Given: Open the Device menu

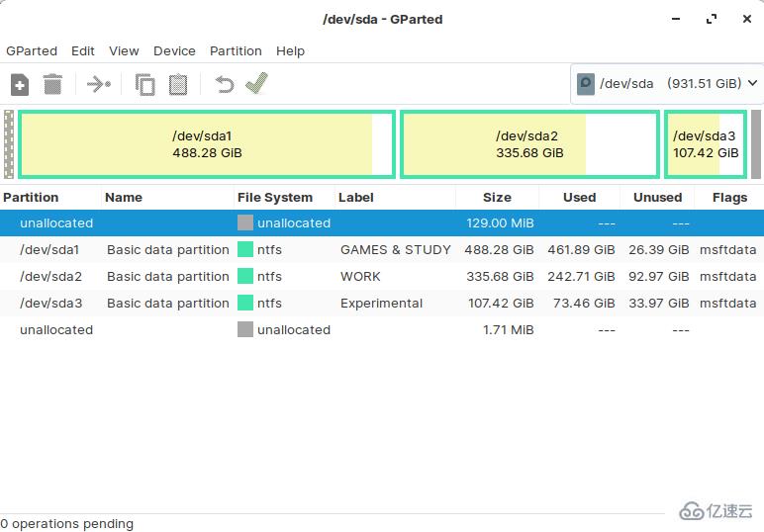Looking at the screenshot, I should [174, 51].
